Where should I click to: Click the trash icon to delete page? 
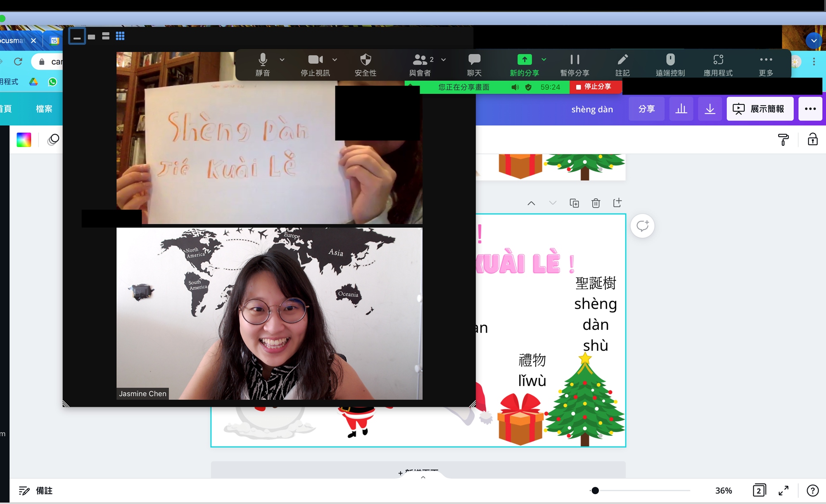coord(596,203)
